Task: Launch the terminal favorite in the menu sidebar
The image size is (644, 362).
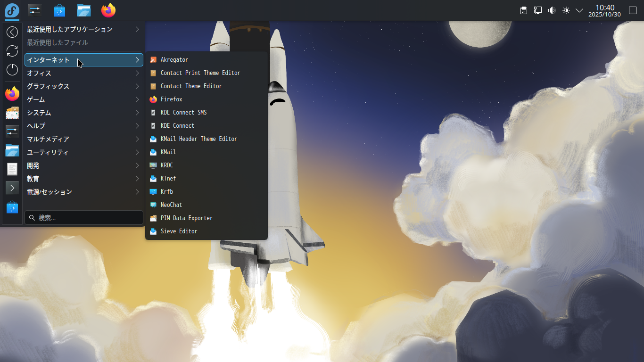Action: [x=12, y=188]
